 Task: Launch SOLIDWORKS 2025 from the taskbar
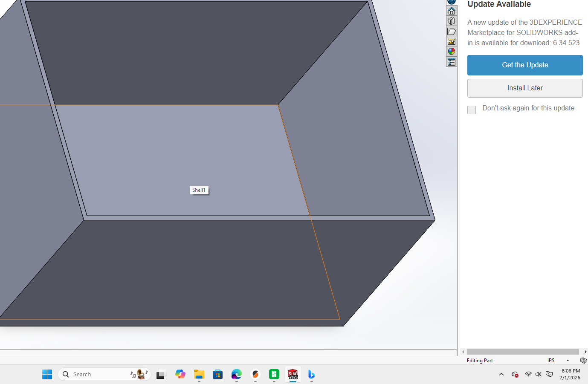pos(293,374)
